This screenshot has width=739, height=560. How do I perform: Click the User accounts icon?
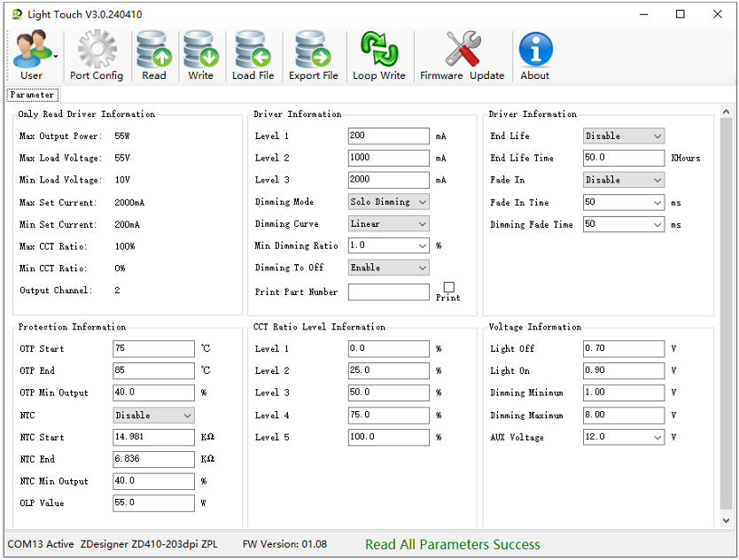coord(31,50)
